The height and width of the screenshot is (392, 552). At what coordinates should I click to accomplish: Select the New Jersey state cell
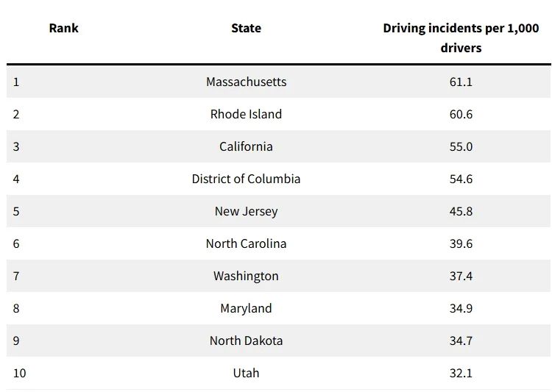coord(246,211)
